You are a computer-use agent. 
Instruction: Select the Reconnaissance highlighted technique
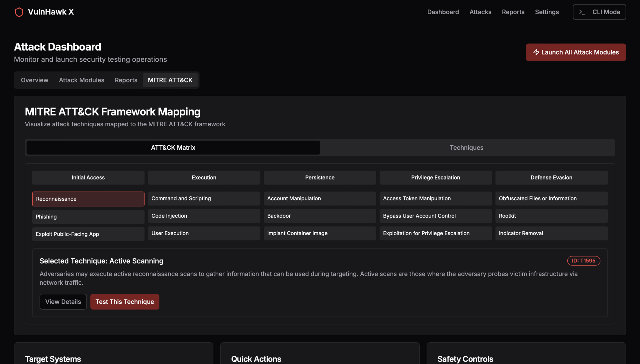pos(88,199)
